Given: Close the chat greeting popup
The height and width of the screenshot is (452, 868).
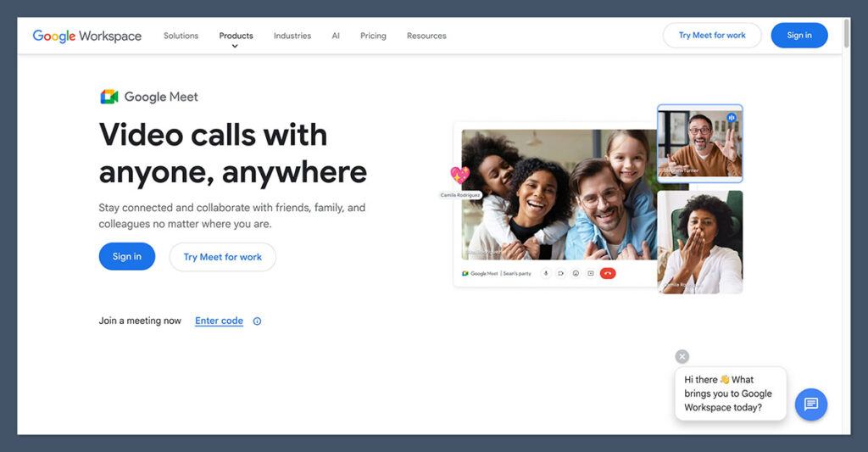Looking at the screenshot, I should (682, 356).
